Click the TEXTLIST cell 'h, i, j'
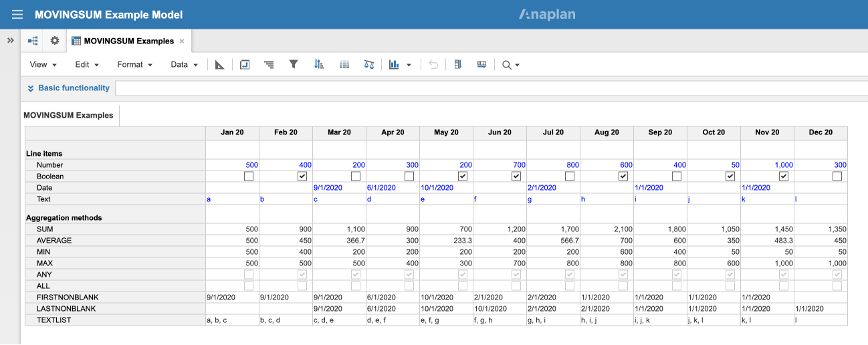Viewport: 868px width, 345px height. coord(607,320)
